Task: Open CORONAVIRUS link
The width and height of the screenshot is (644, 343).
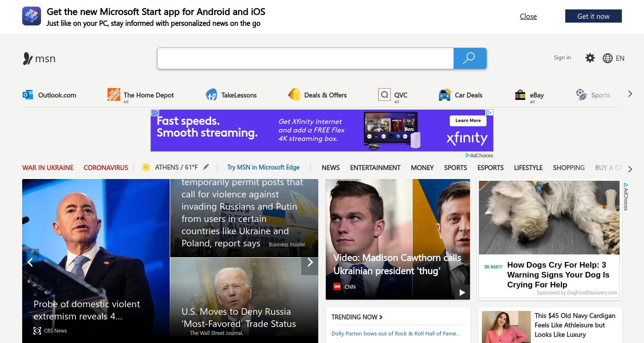Action: [x=106, y=167]
